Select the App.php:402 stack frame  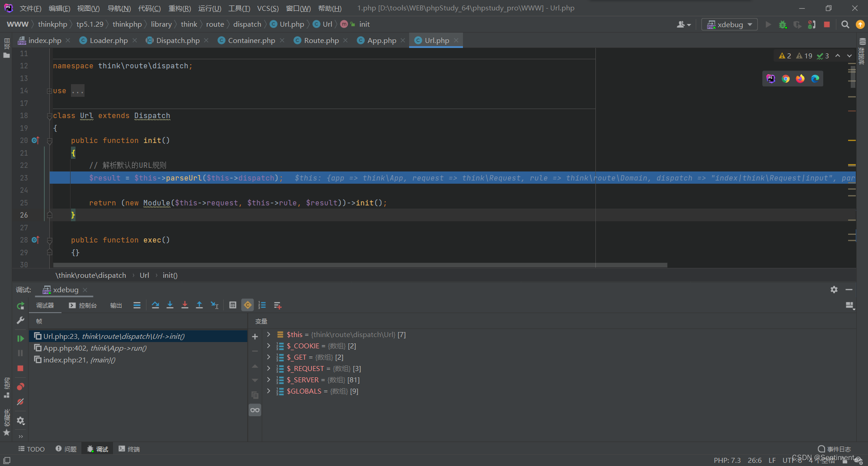138,348
